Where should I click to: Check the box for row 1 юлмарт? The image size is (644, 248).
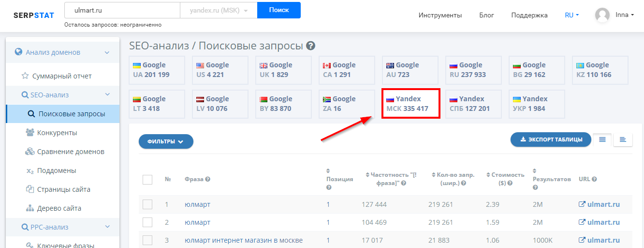coord(147,204)
